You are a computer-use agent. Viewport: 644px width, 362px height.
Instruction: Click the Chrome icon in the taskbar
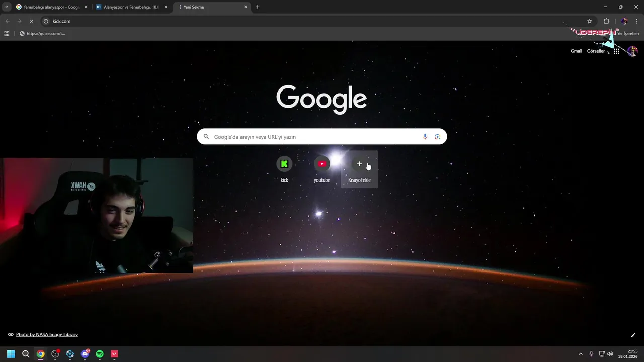40,354
